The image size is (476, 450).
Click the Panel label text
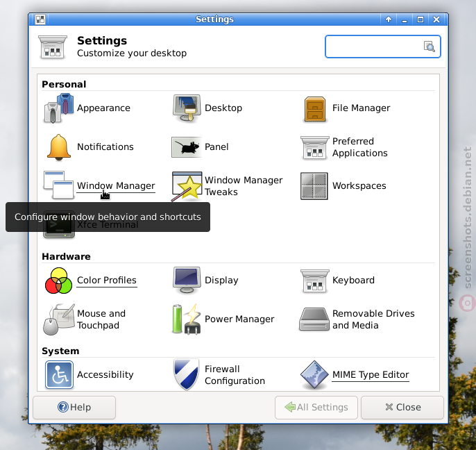click(216, 147)
